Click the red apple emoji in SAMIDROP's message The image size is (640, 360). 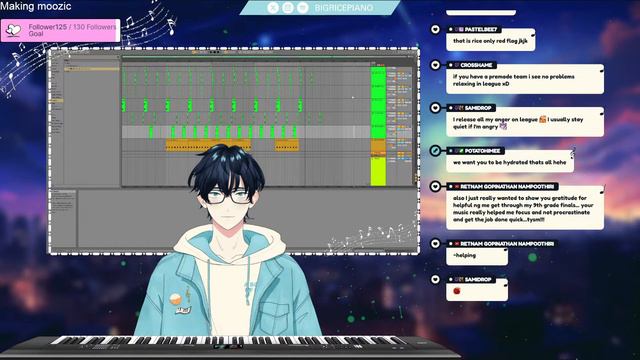[456, 291]
